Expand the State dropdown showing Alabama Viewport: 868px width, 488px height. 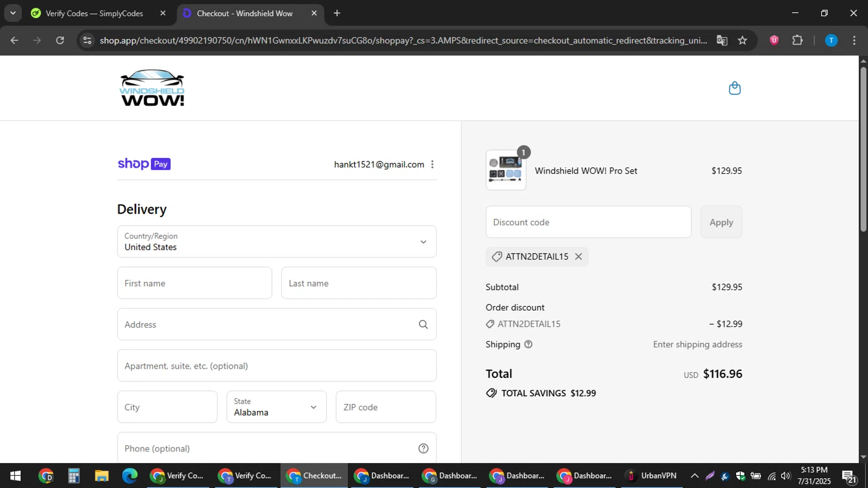tap(277, 407)
